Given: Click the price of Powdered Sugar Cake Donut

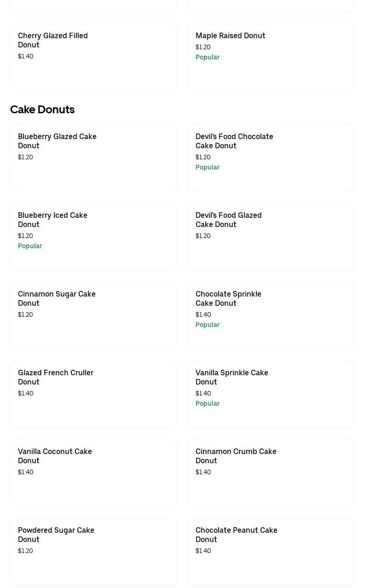Looking at the screenshot, I should tap(25, 551).
